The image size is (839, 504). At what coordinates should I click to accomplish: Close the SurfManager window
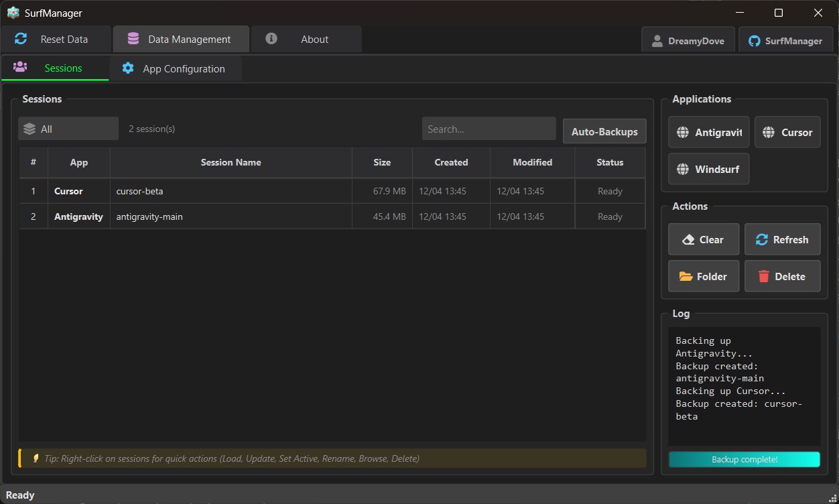(x=818, y=13)
